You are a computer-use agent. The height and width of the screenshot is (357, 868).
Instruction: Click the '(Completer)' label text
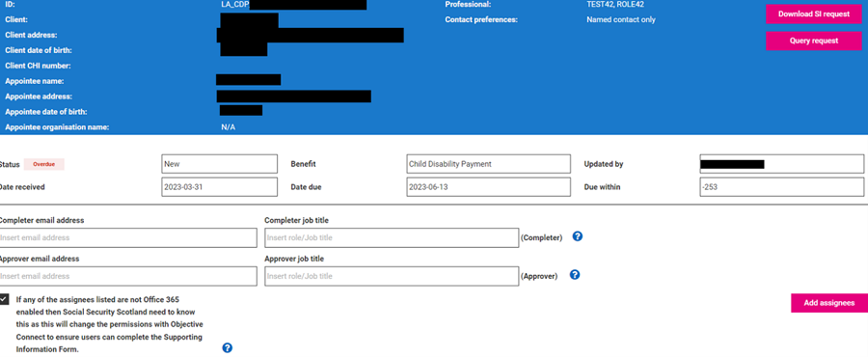[x=541, y=237]
